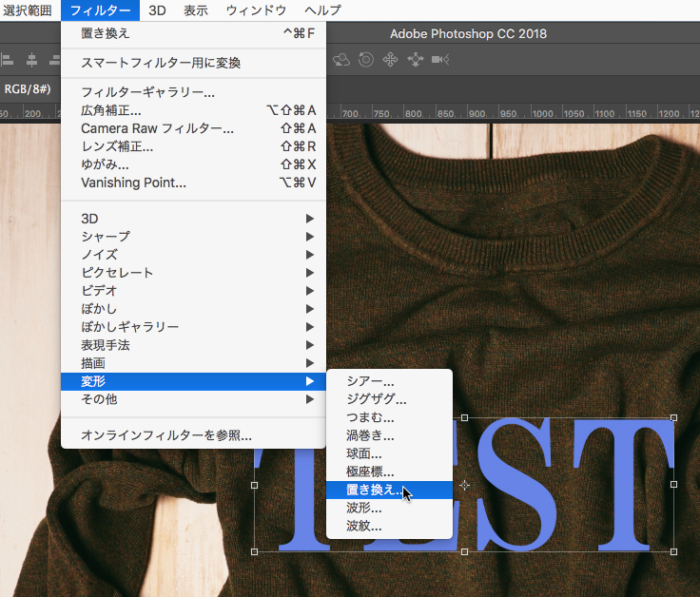Image resolution: width=700 pixels, height=597 pixels.
Task: Expand the ビデオ submenu
Action: click(x=193, y=291)
